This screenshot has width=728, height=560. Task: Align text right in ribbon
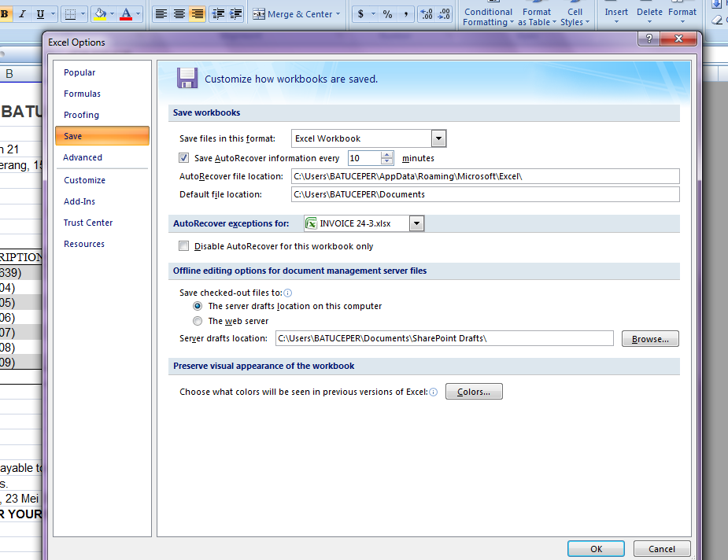point(198,14)
